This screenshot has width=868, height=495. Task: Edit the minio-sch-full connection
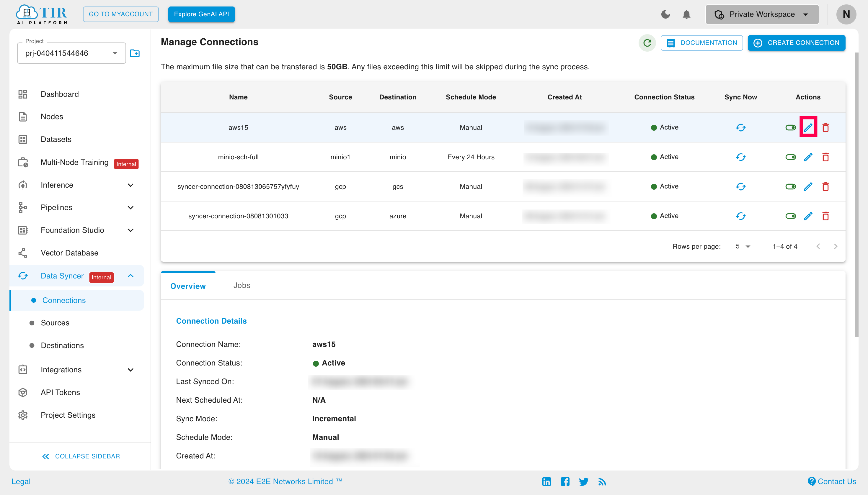click(808, 157)
